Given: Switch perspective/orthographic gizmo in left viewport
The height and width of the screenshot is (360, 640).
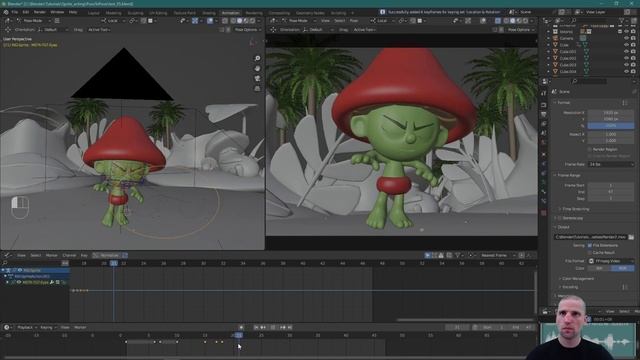Looking at the screenshot, I should [258, 88].
